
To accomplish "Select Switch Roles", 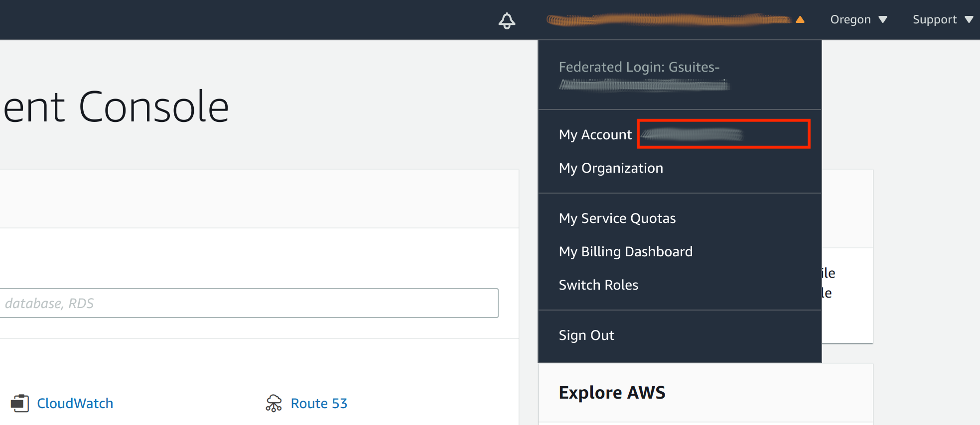I will pos(598,284).
